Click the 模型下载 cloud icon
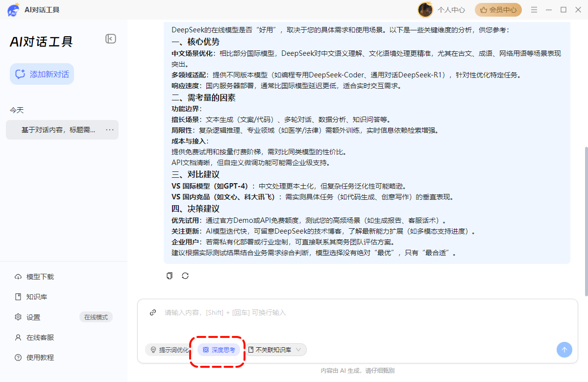 18,277
